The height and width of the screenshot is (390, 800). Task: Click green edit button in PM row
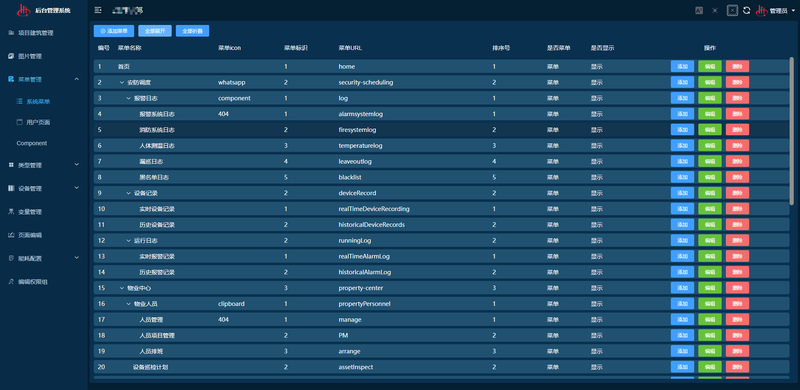(710, 335)
